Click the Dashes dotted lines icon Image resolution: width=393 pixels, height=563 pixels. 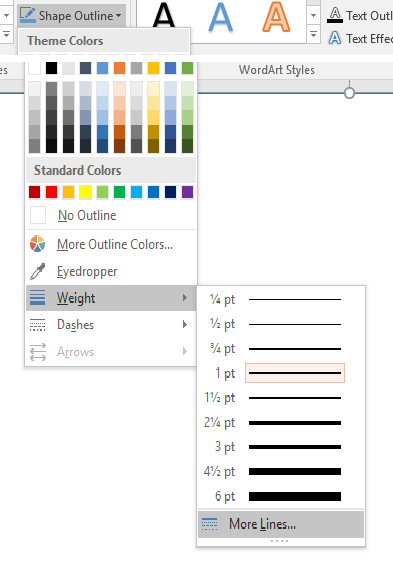click(x=37, y=325)
